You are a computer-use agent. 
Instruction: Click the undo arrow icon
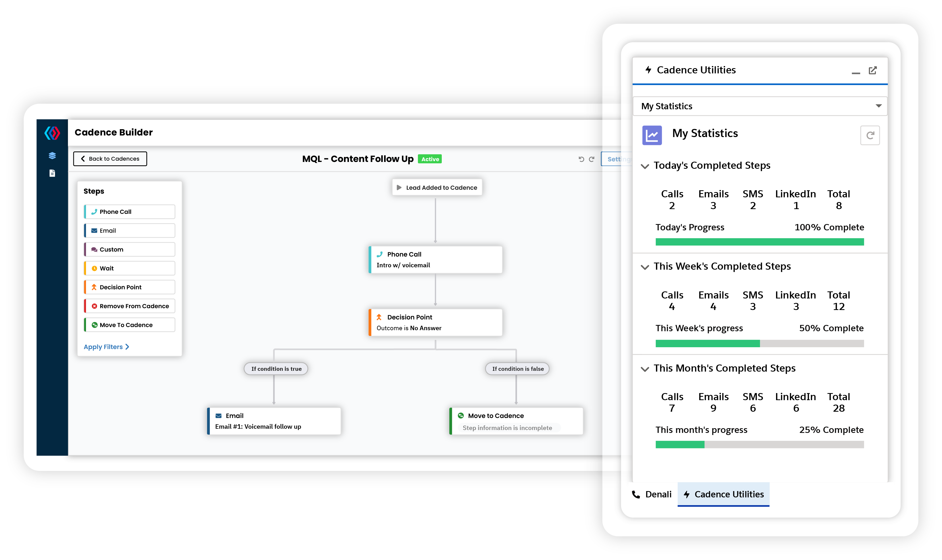click(581, 159)
